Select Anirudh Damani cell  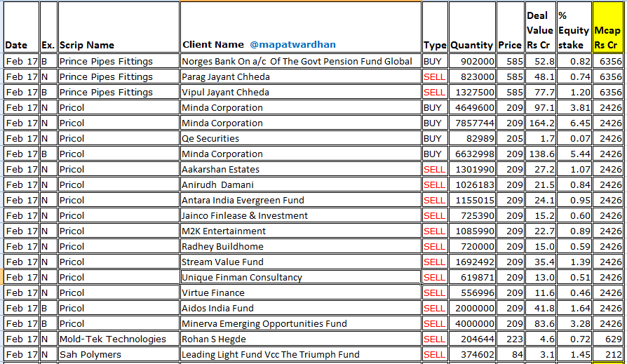(x=301, y=184)
